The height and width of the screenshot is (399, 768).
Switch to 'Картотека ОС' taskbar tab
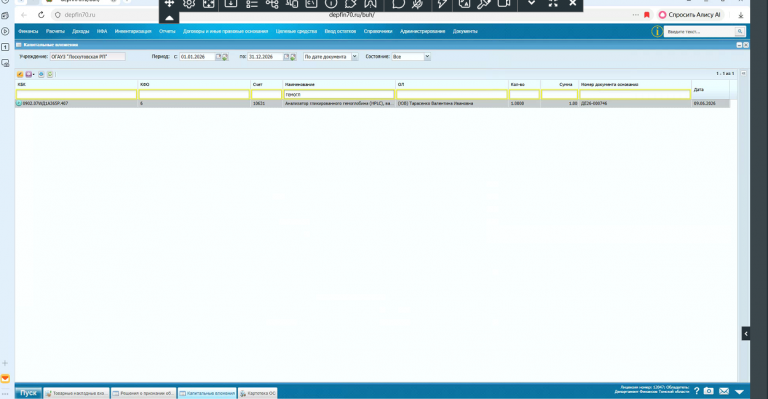[258, 393]
